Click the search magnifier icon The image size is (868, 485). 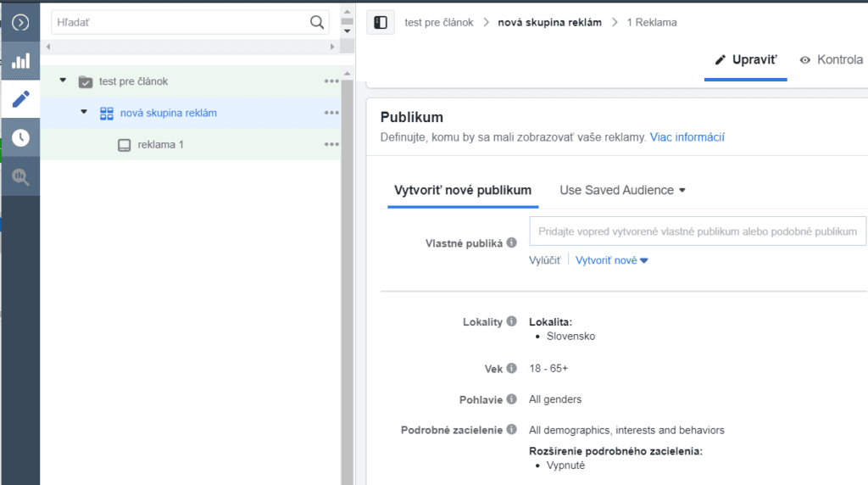tap(317, 22)
